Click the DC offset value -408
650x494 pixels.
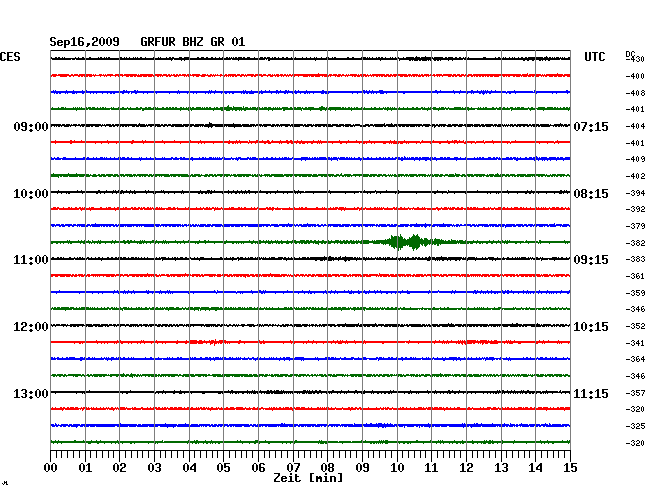(x=635, y=93)
